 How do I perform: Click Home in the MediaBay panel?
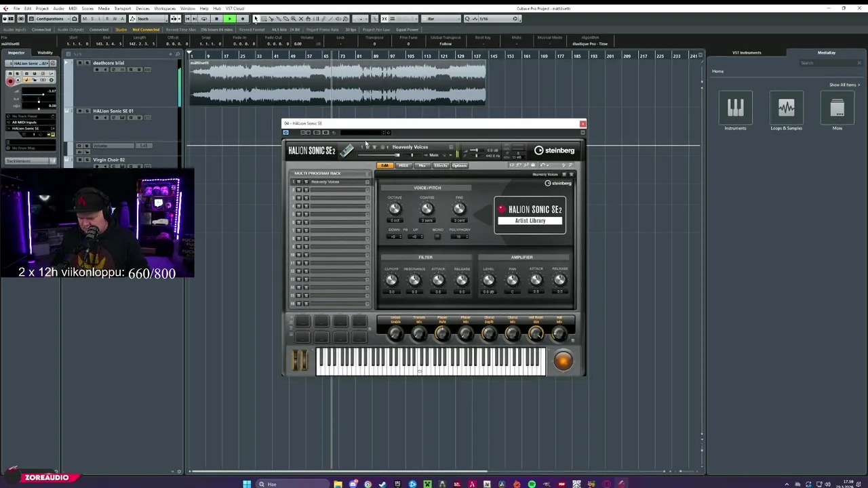(717, 71)
